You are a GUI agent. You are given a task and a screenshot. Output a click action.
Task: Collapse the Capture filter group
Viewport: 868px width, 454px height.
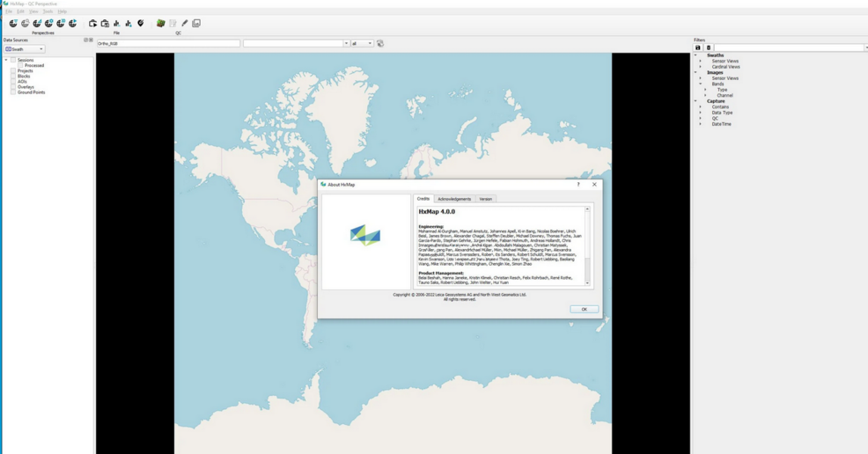(x=695, y=101)
